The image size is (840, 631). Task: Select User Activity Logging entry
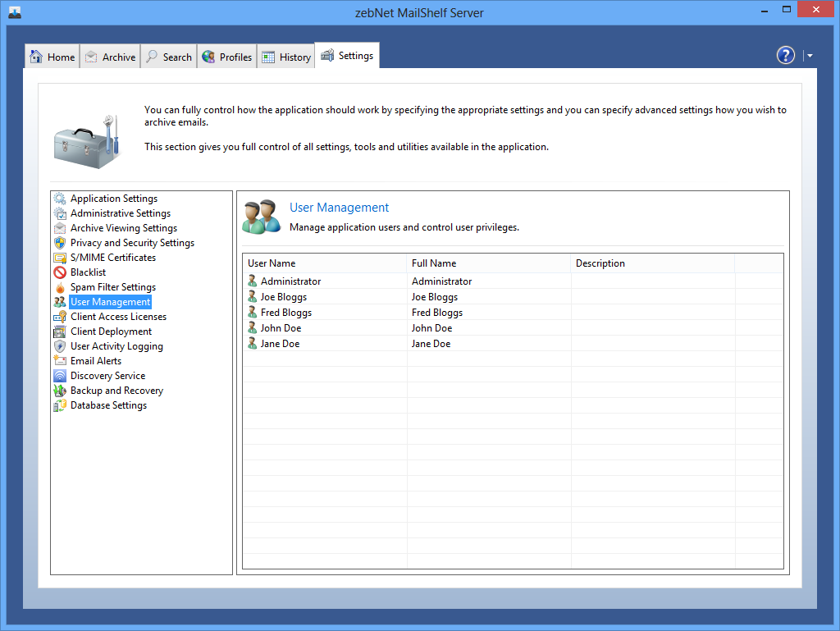point(116,346)
